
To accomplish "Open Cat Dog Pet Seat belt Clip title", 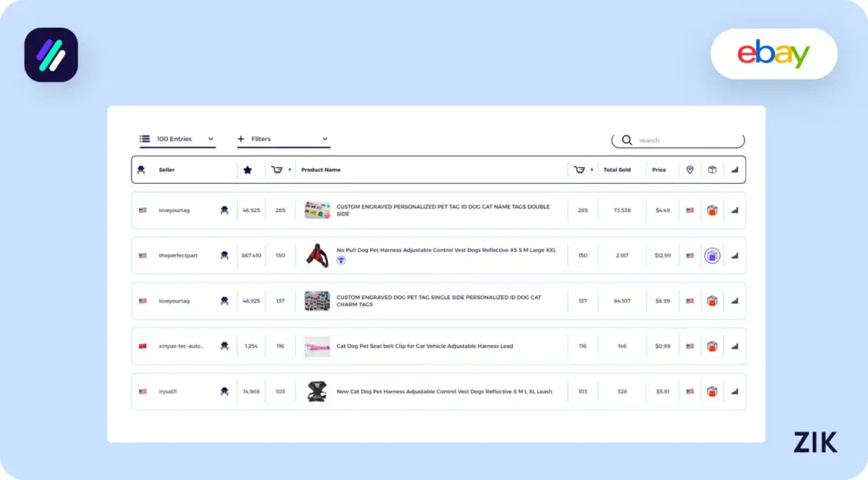I will click(425, 346).
